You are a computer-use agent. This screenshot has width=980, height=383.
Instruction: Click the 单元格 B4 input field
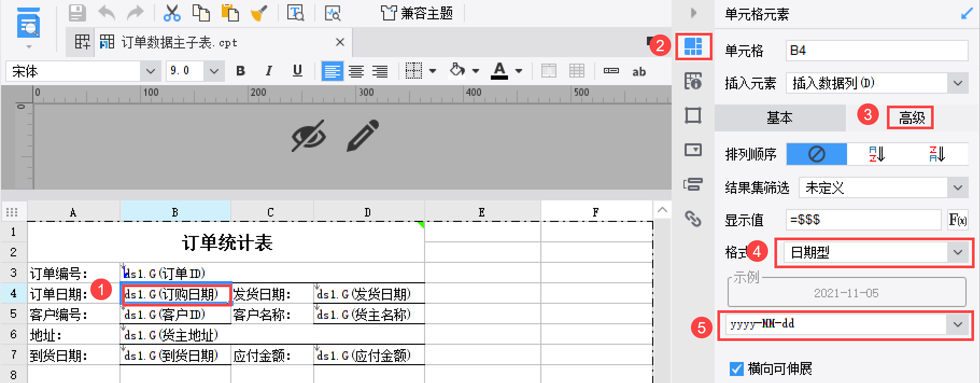[877, 51]
